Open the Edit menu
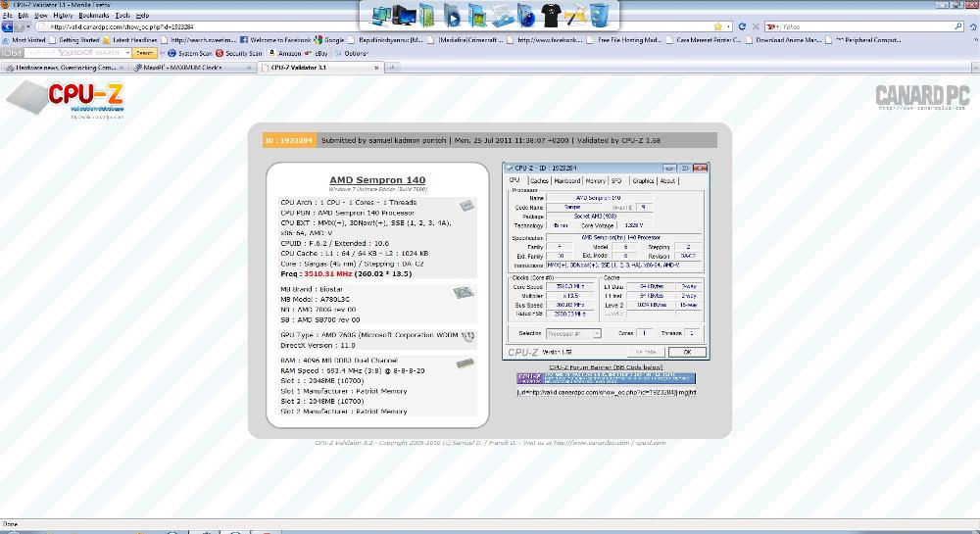Screen dimensions: 980x534 tap(23, 15)
